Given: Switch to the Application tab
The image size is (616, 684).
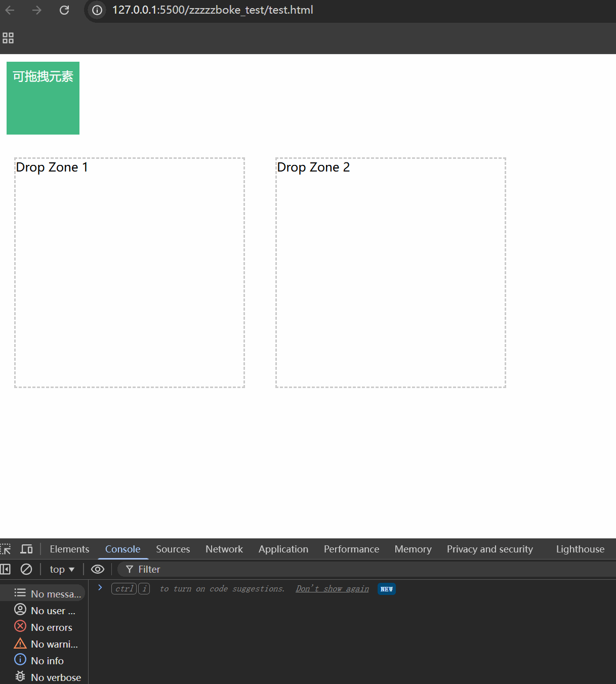Looking at the screenshot, I should coord(283,549).
